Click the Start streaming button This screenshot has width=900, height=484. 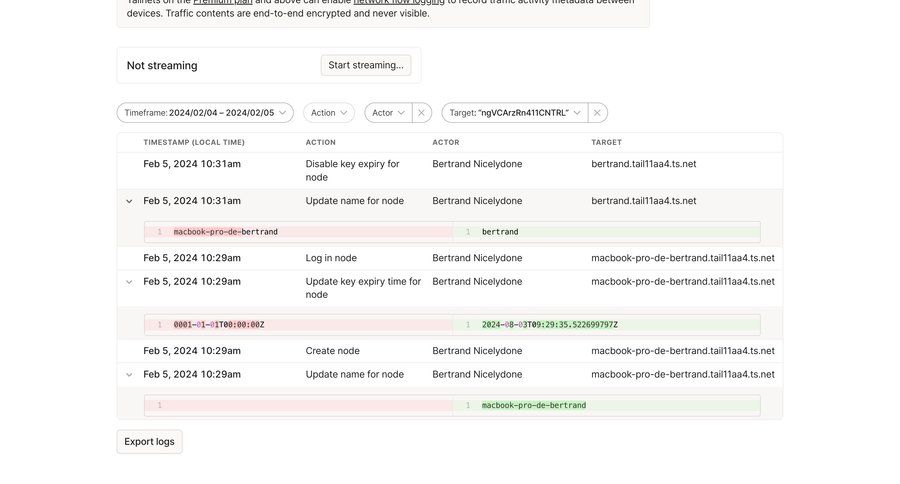pyautogui.click(x=366, y=65)
